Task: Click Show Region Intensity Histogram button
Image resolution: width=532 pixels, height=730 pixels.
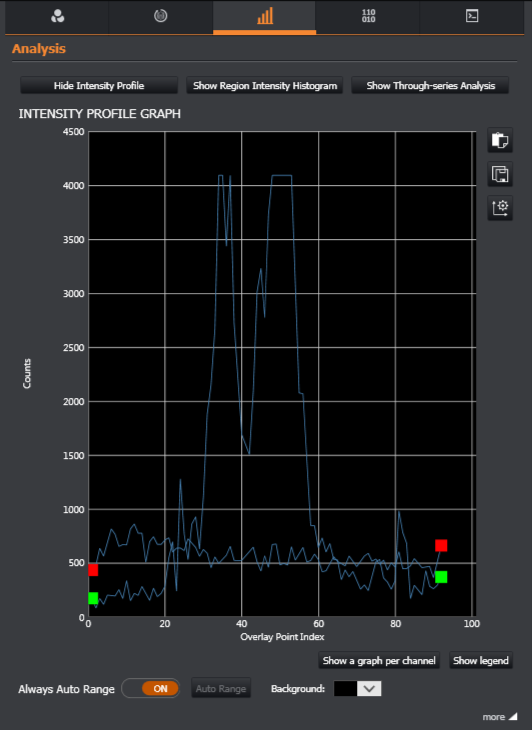Action: click(265, 86)
